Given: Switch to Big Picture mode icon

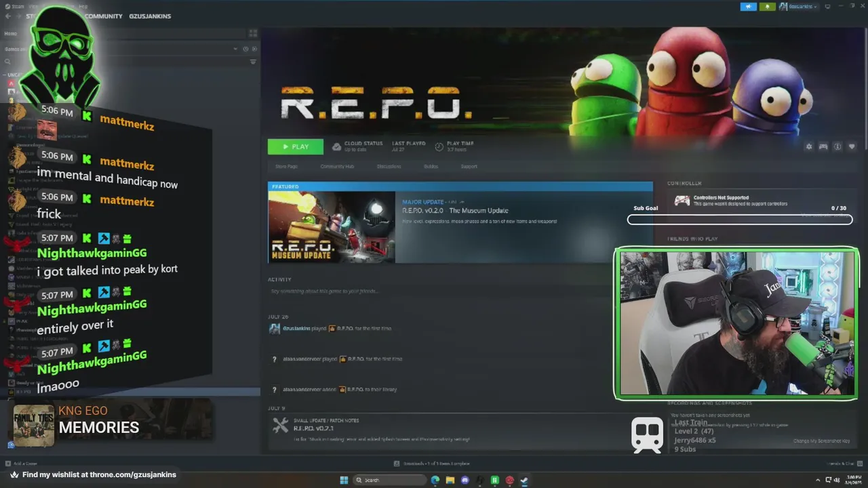Looking at the screenshot, I should coord(827,6).
